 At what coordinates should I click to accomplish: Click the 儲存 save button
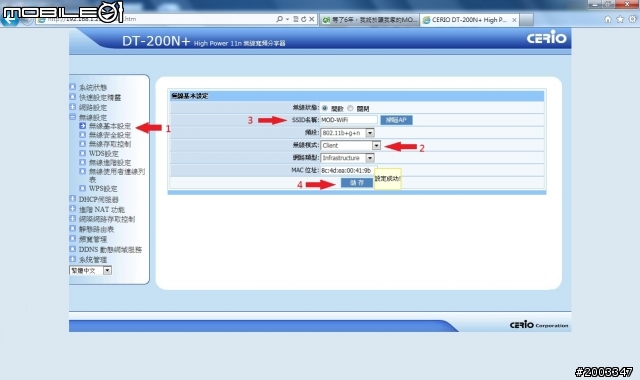357,182
